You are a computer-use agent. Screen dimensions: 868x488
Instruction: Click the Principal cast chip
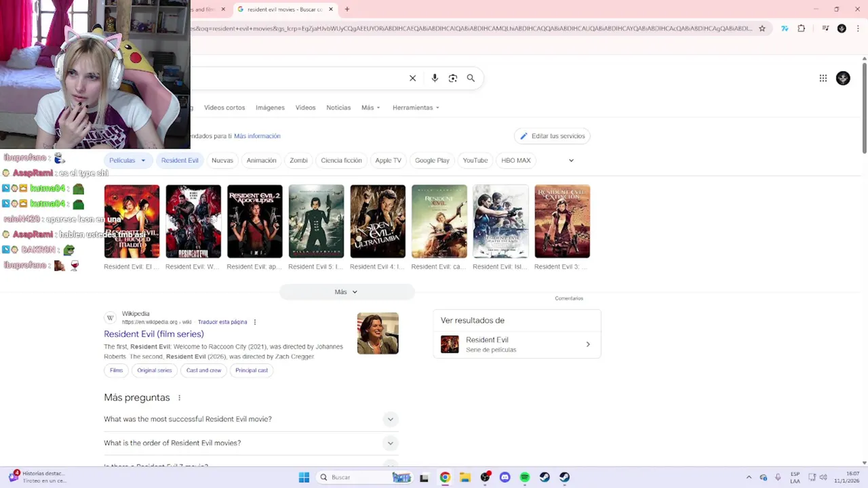[252, 371]
